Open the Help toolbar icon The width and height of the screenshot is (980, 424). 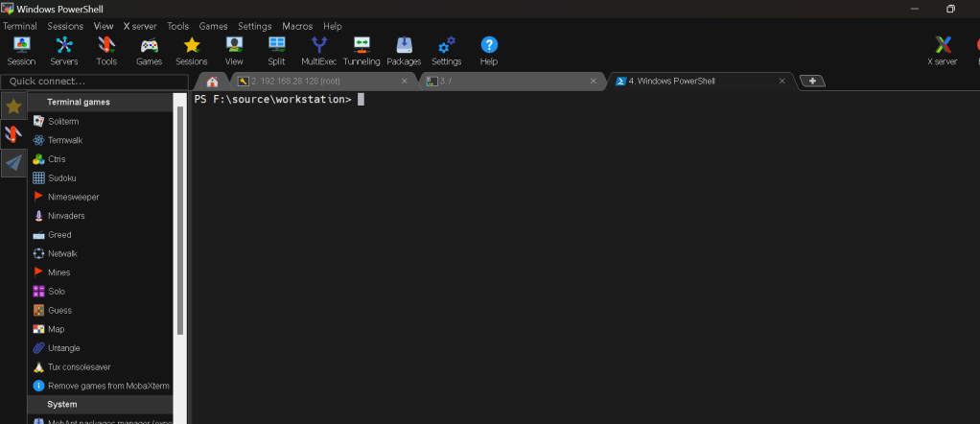tap(489, 51)
